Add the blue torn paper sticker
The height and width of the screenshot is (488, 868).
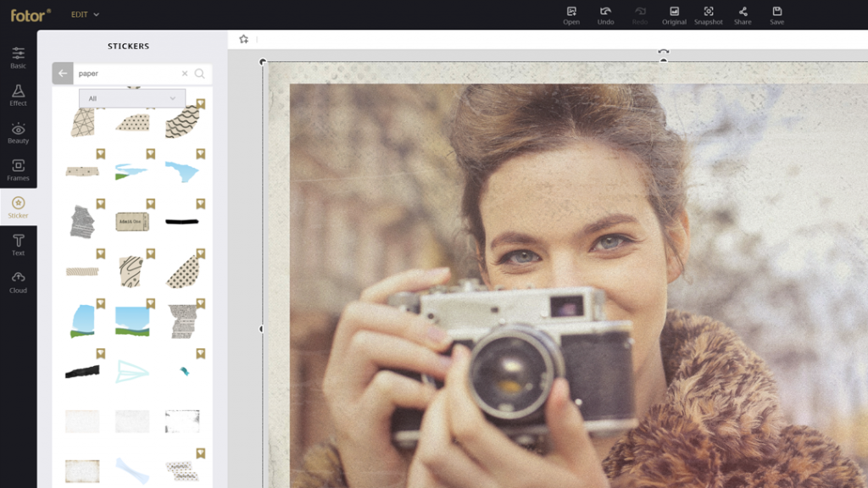click(x=182, y=171)
